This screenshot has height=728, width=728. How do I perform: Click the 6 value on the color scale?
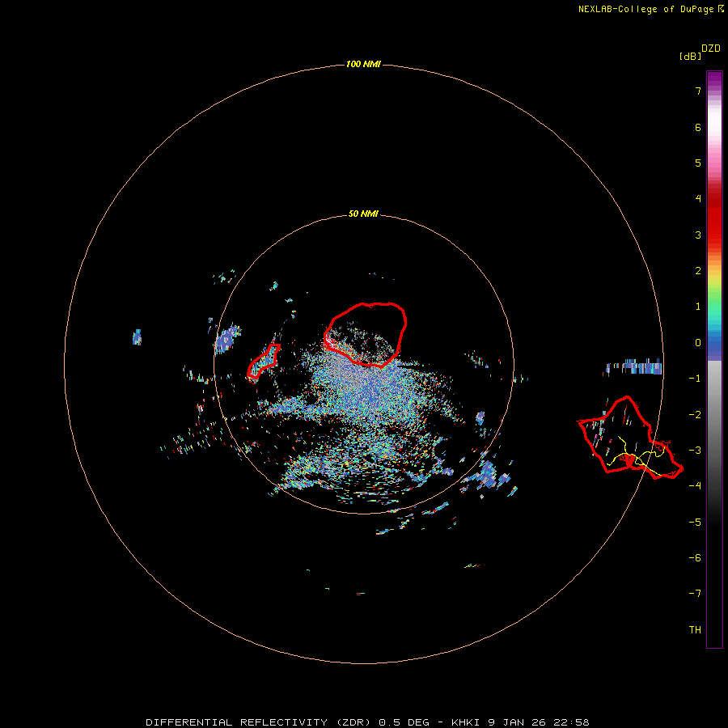(698, 127)
